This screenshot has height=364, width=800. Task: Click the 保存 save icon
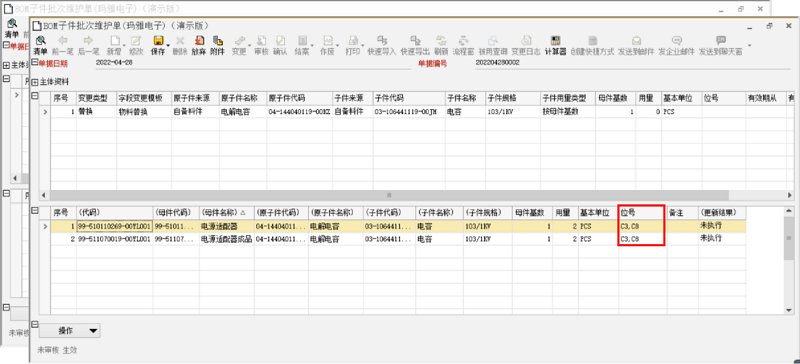(x=158, y=45)
